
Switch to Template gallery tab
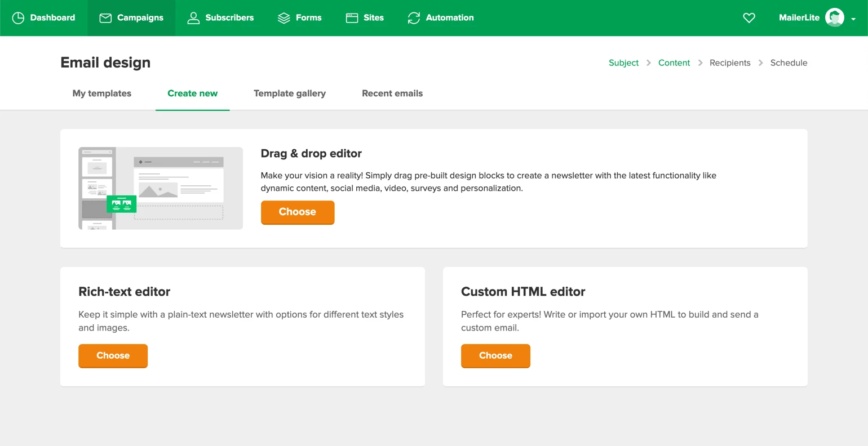click(290, 93)
